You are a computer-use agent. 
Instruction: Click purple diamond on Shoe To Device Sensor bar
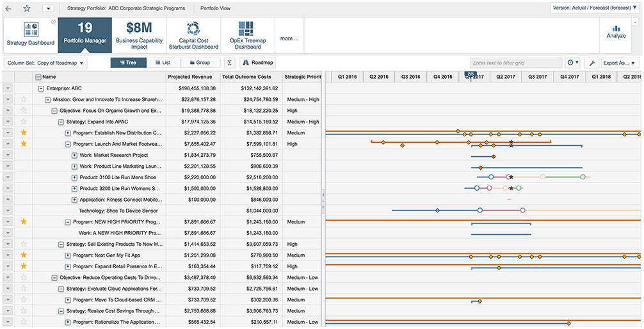click(437, 211)
